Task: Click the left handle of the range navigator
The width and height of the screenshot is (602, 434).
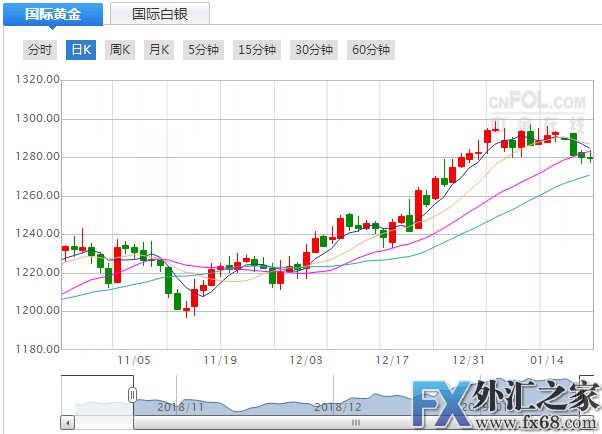Action: (x=131, y=394)
